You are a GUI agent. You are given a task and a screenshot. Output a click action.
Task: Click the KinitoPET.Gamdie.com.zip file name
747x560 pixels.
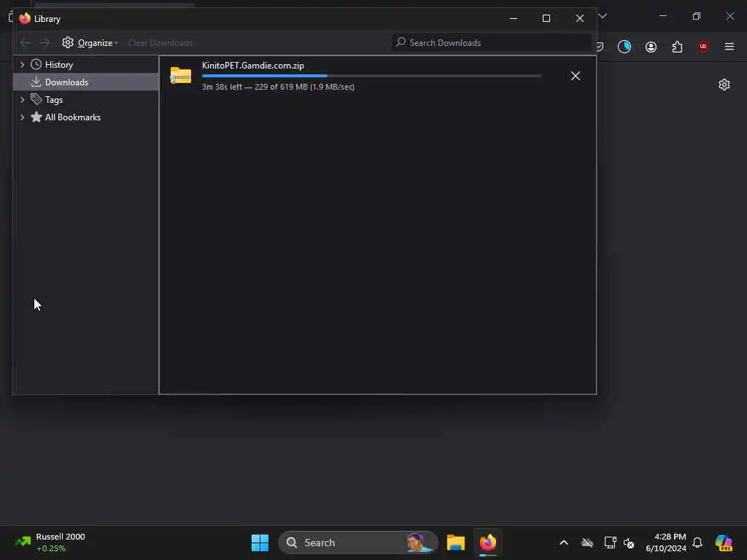click(x=253, y=66)
